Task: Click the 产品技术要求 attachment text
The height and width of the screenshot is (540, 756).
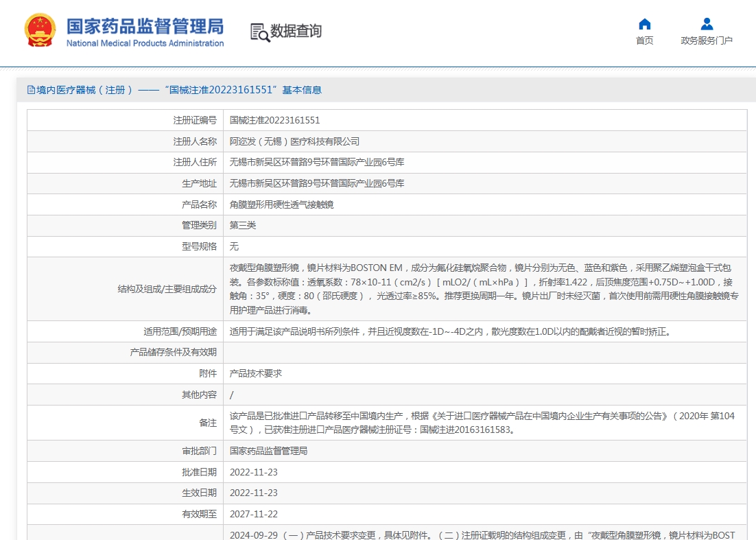Action: [x=255, y=373]
